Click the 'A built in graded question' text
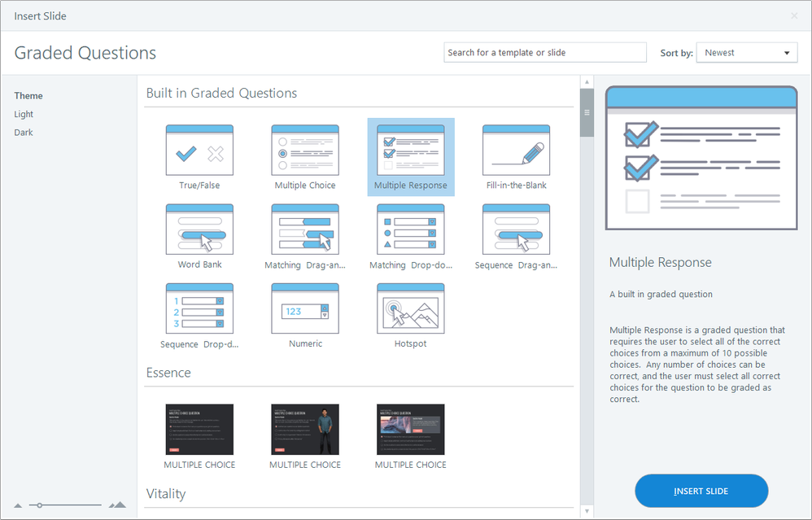 (661, 295)
